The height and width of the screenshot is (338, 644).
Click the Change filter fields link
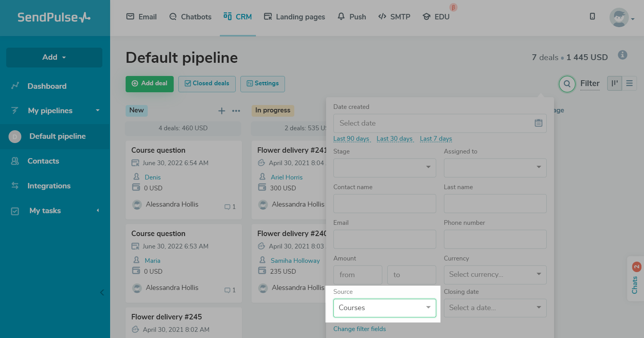(359, 329)
